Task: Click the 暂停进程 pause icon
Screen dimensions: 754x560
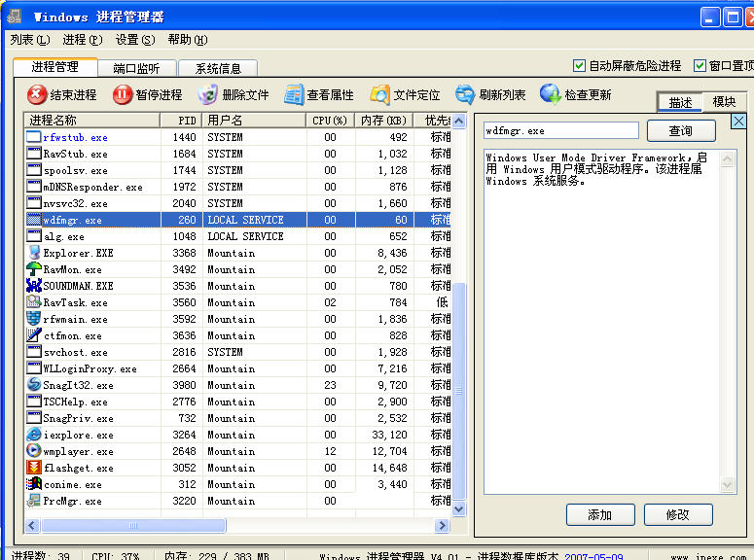Action: coord(123,94)
